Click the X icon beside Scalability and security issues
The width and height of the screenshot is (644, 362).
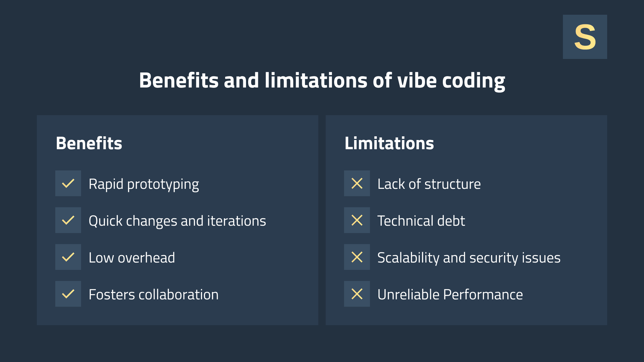(x=357, y=257)
